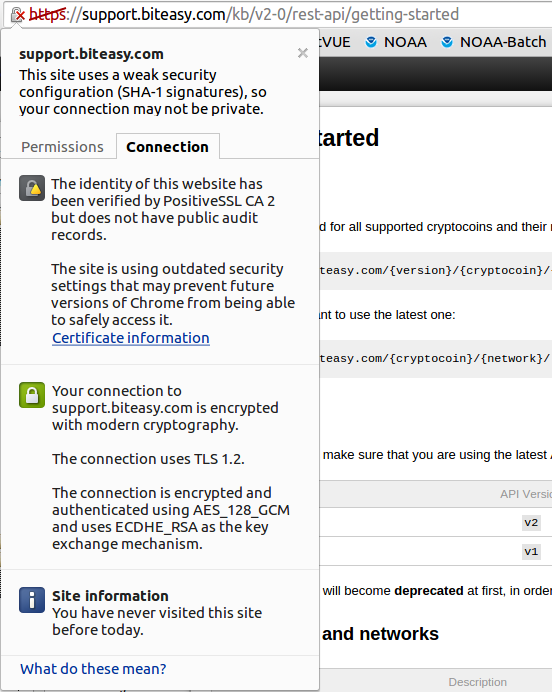
Task: Click the crossed-out https scheme text
Action: tap(48, 15)
